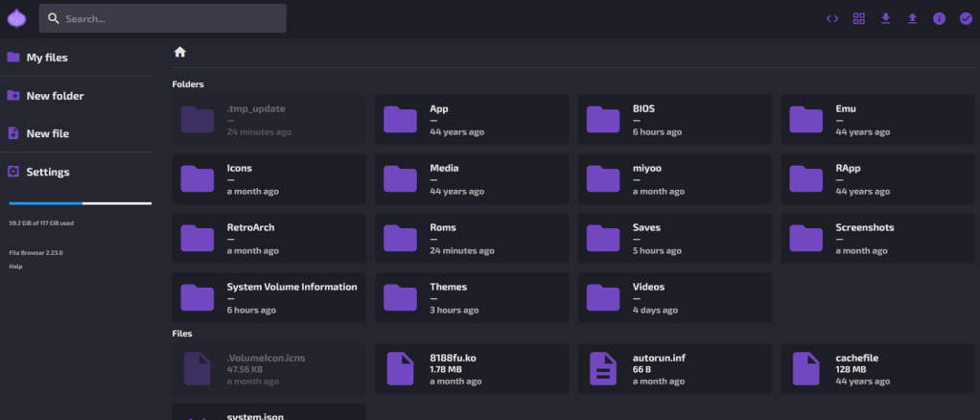Screen dimensions: 980x420
Task: Select the cachefile file icon
Action: coord(805,368)
